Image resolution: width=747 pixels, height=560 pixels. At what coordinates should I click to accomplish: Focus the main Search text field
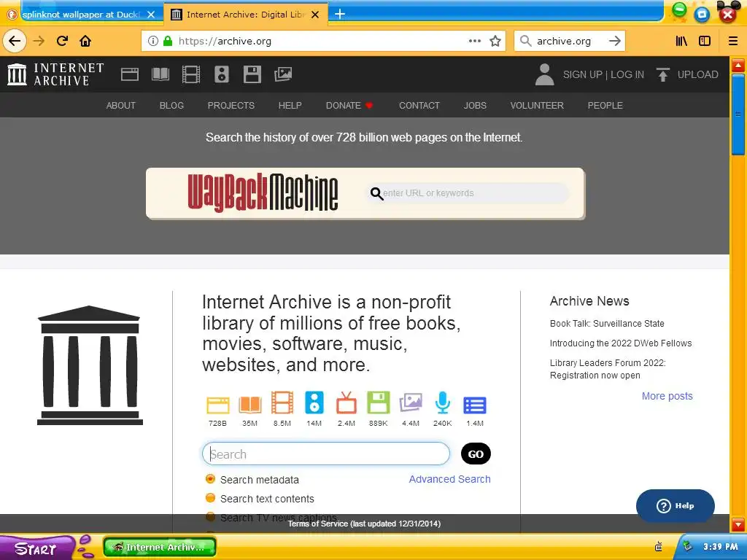coord(326,454)
